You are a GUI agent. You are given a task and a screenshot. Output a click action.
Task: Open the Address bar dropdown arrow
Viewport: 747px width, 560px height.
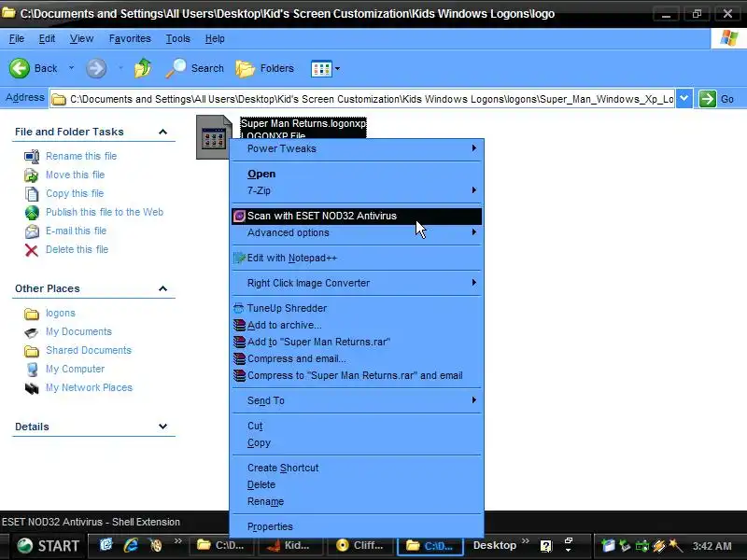coord(684,99)
